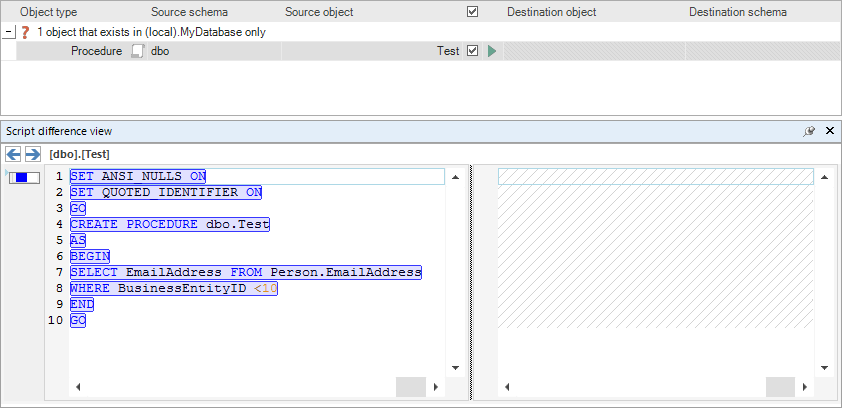Click the green sync direction arrow for Test
The width and height of the screenshot is (842, 408).
(491, 51)
